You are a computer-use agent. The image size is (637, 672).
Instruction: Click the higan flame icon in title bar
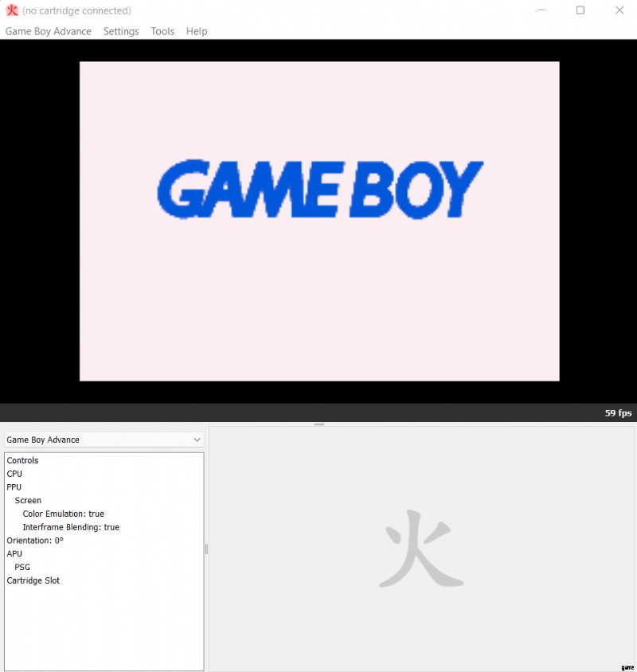pyautogui.click(x=12, y=10)
